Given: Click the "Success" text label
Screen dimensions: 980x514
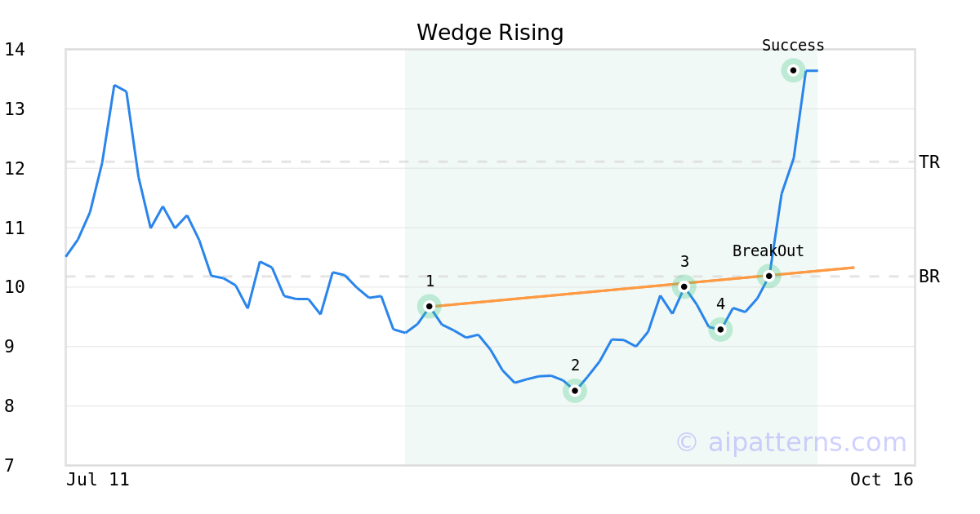Looking at the screenshot, I should [793, 46].
